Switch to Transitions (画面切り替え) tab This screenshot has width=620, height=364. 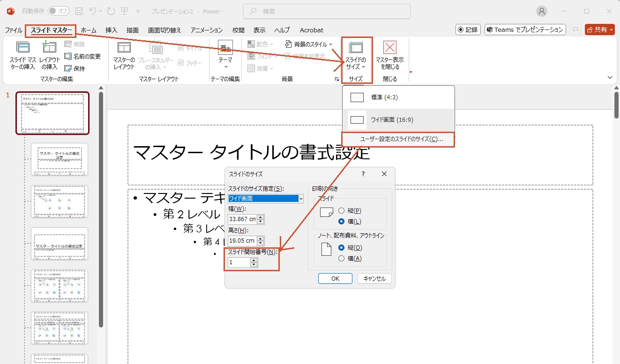point(164,30)
